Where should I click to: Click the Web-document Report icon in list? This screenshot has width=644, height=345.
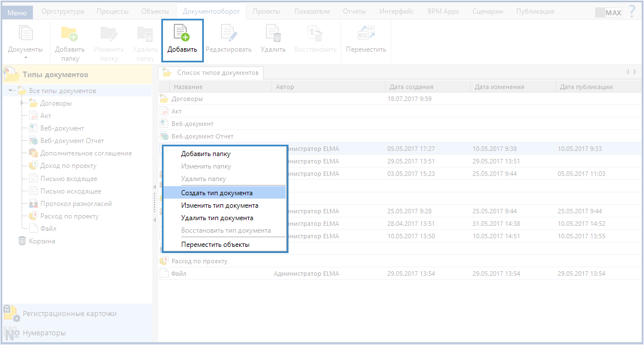point(165,136)
